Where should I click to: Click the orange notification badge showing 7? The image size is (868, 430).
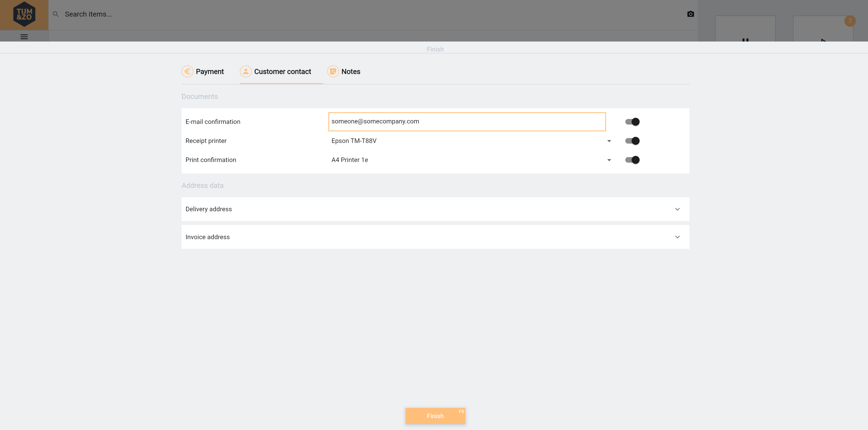pyautogui.click(x=850, y=21)
